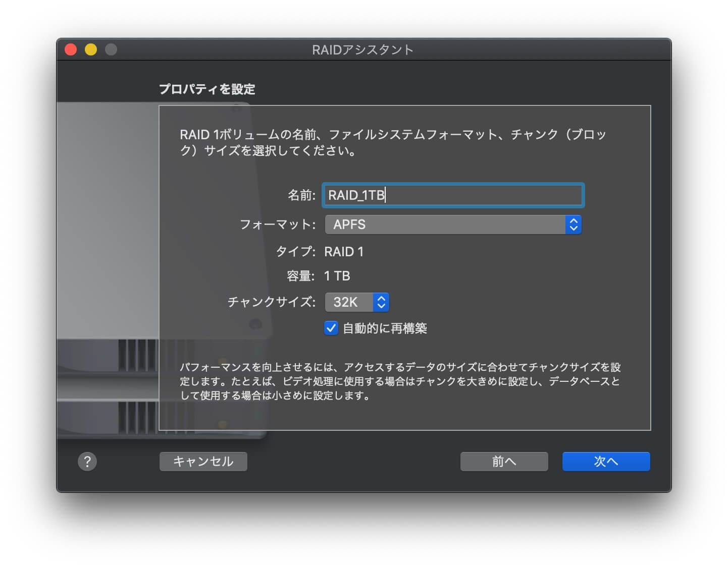Click the upward chevron on the APFS selector
Viewport: 728px width, 567px height.
[x=573, y=221]
